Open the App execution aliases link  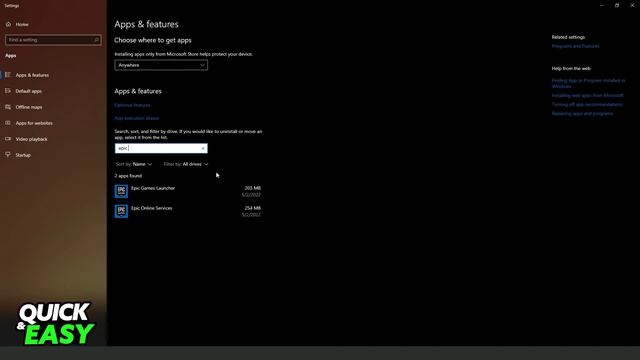tap(137, 118)
